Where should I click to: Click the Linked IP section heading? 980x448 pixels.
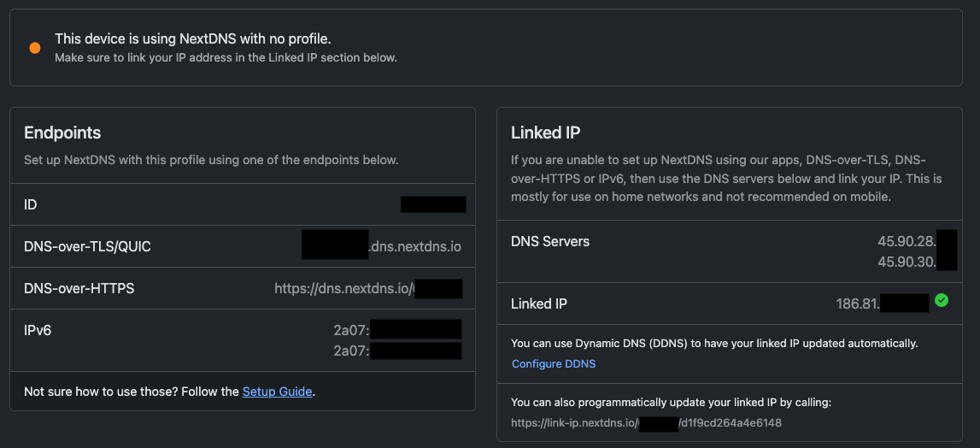pos(546,133)
